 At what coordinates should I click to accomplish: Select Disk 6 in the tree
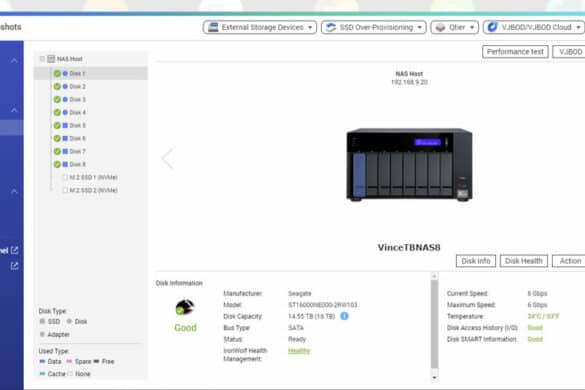coord(77,138)
